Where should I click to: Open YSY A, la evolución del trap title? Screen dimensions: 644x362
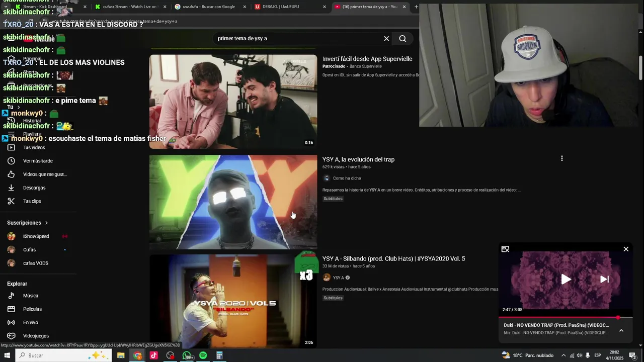pyautogui.click(x=358, y=159)
